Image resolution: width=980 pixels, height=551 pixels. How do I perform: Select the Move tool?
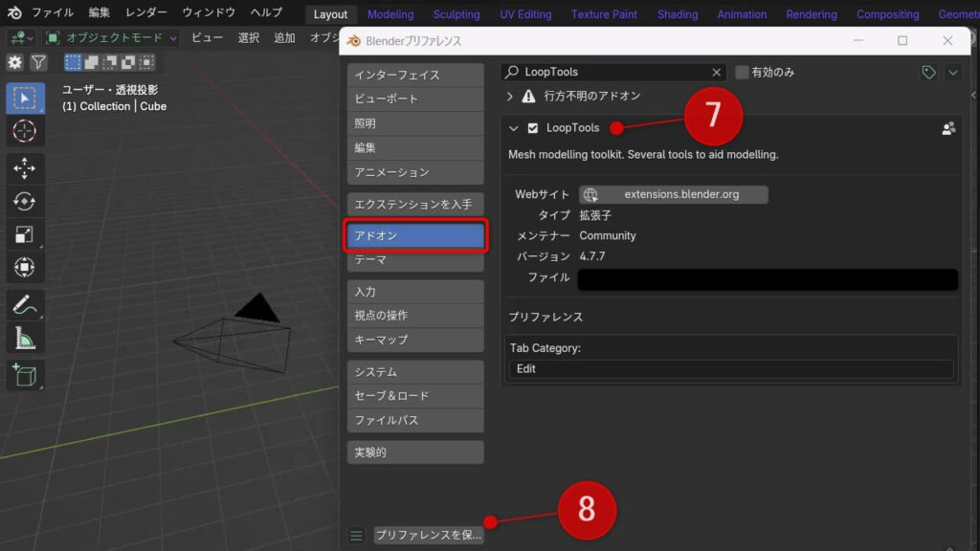click(24, 166)
